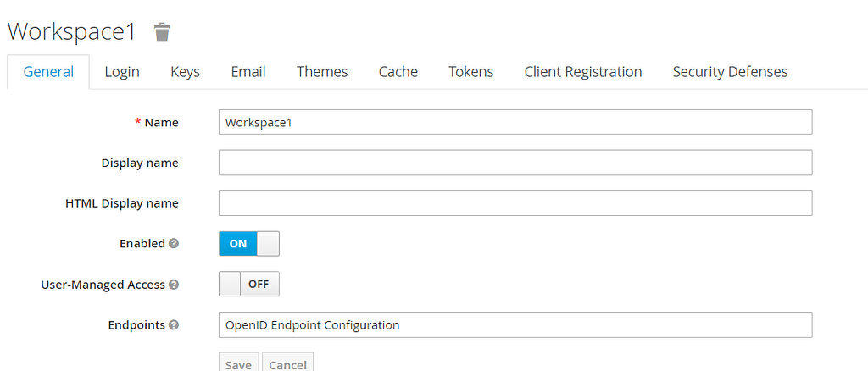Image resolution: width=868 pixels, height=371 pixels.
Task: Turn off the Enabled switch
Action: [x=248, y=244]
